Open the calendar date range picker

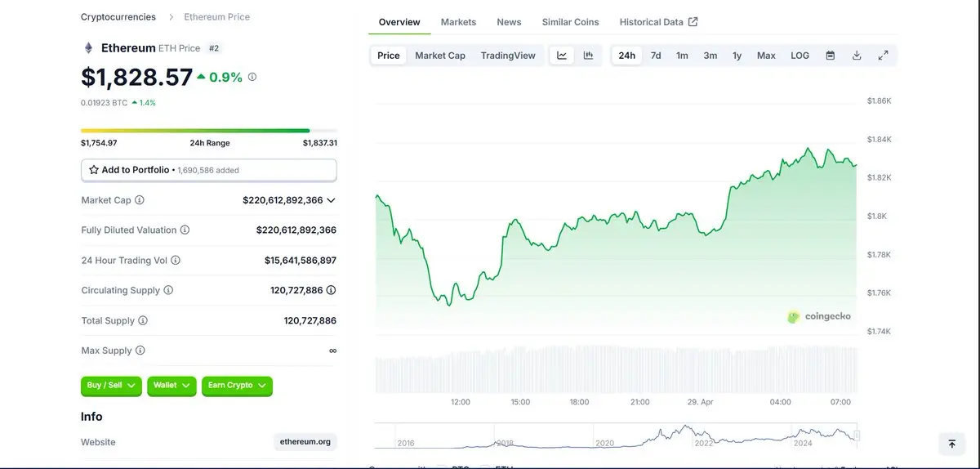tap(830, 56)
